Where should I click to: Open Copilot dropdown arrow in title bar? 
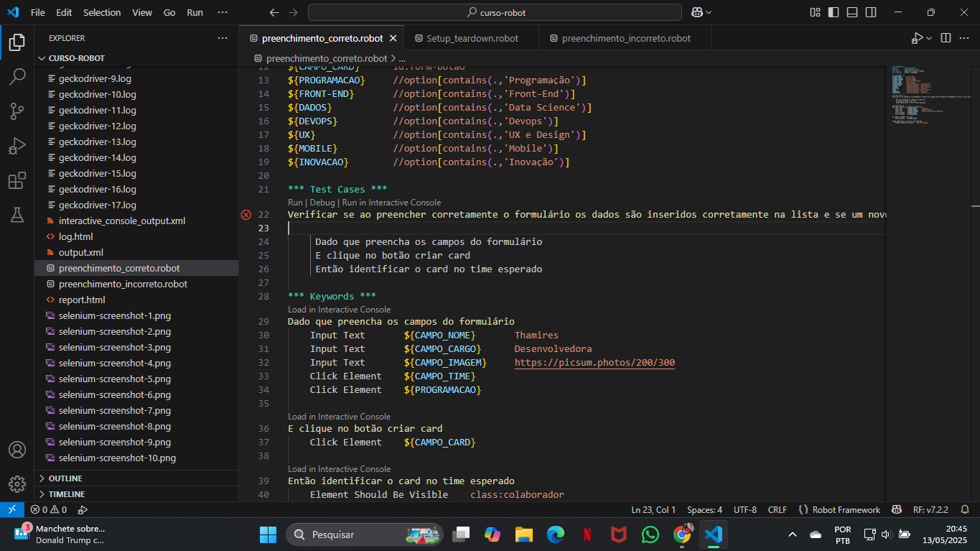coord(709,12)
